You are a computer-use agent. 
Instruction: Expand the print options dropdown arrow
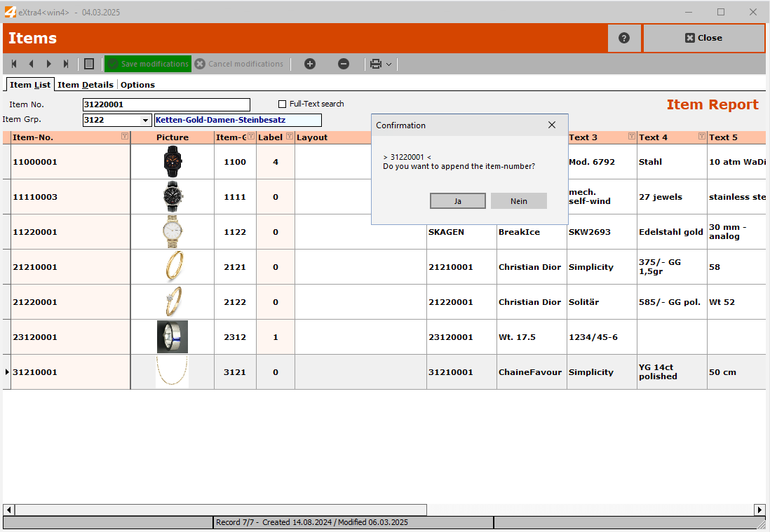click(x=389, y=64)
